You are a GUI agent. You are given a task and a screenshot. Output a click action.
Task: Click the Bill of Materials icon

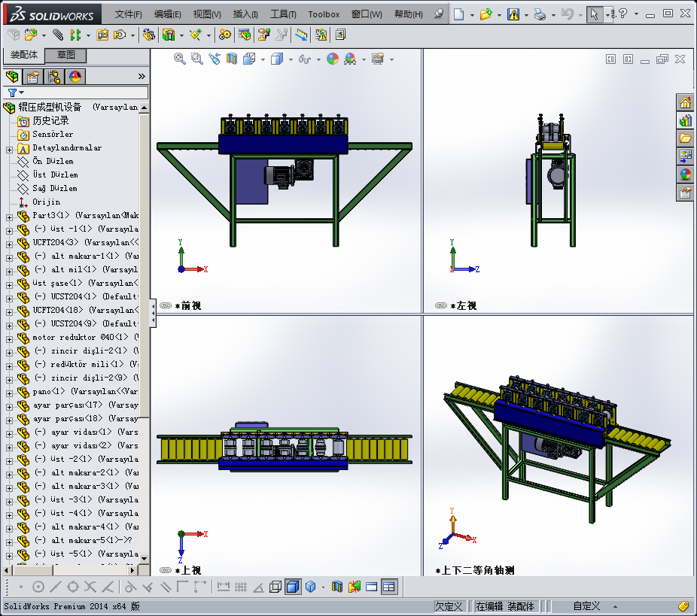[x=245, y=35]
